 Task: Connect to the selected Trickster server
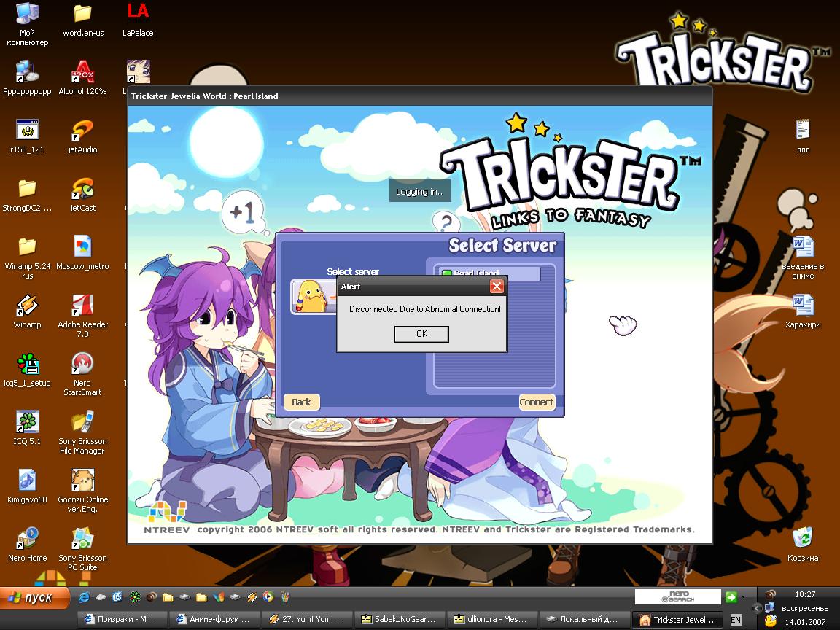(x=536, y=402)
